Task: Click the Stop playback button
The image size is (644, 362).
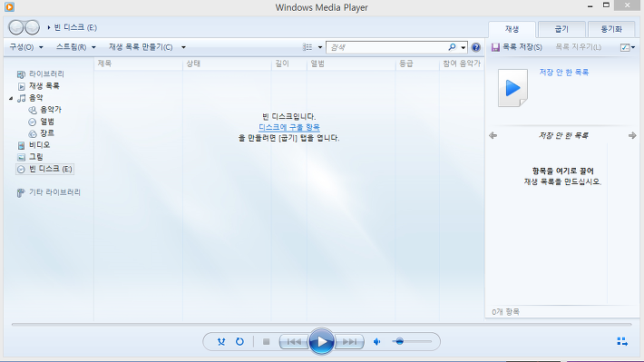Action: tap(266, 341)
